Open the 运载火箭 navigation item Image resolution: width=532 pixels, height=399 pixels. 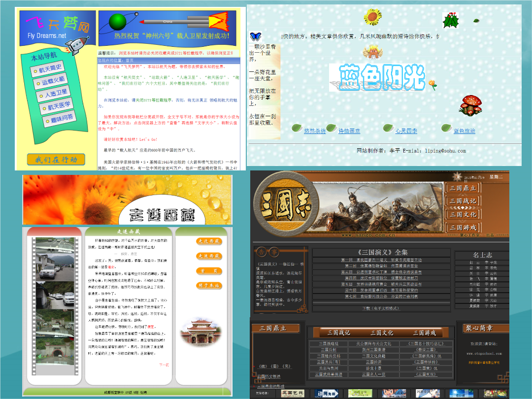click(x=51, y=81)
